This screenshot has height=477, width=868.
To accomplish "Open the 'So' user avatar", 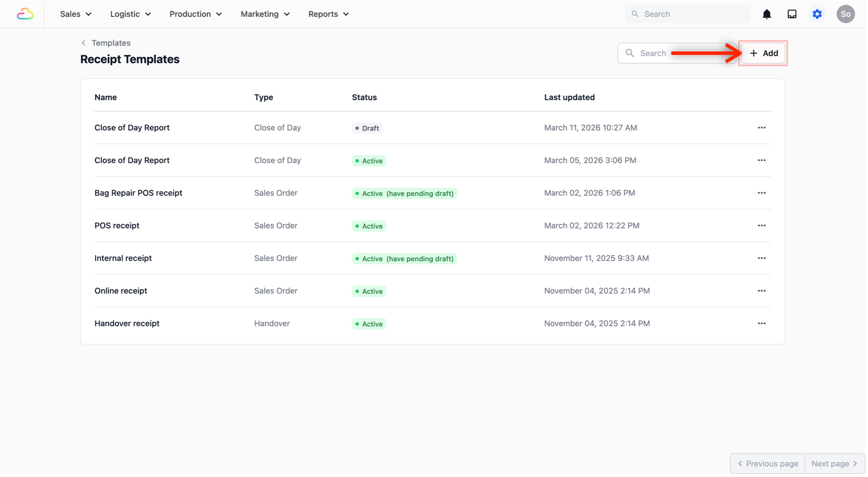I will 845,14.
